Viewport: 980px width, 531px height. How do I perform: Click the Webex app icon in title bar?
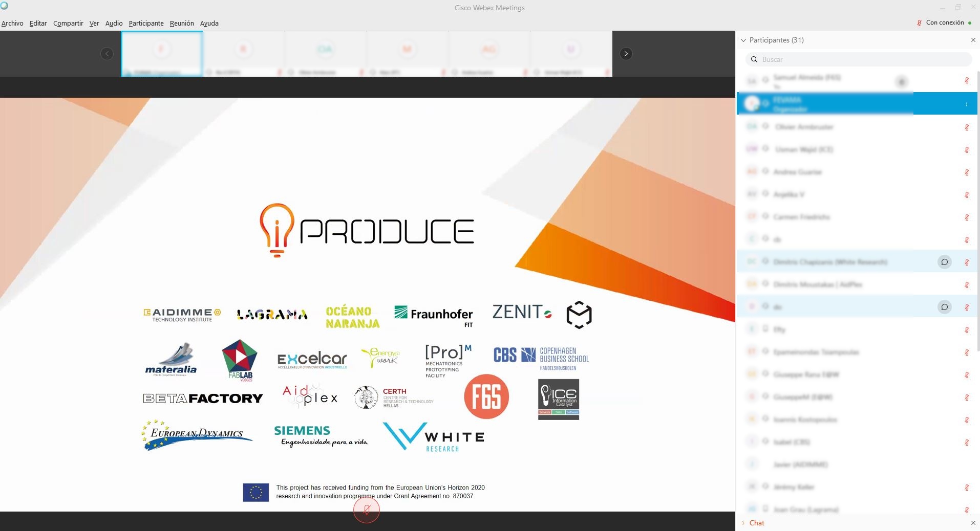pos(4,6)
